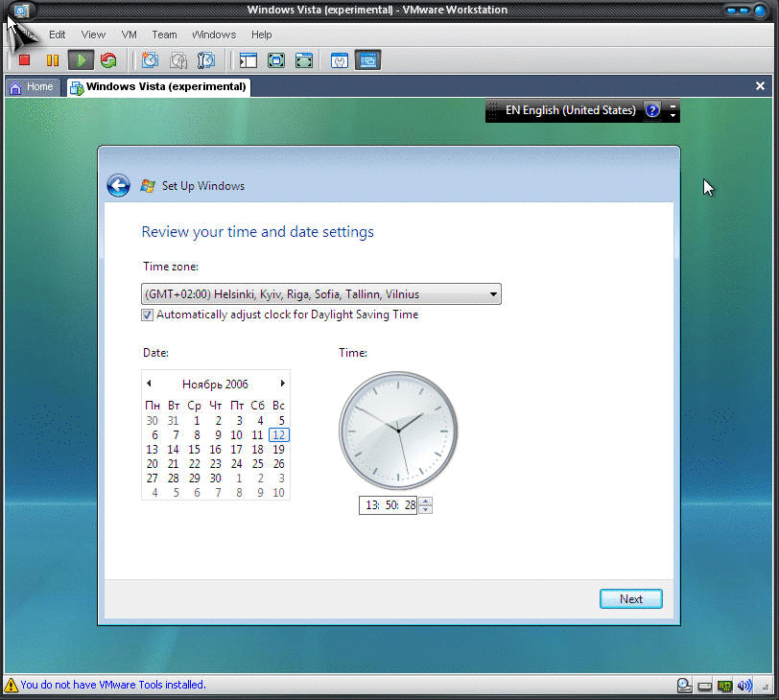
Task: Select date 15 in the calendar
Action: [194, 450]
